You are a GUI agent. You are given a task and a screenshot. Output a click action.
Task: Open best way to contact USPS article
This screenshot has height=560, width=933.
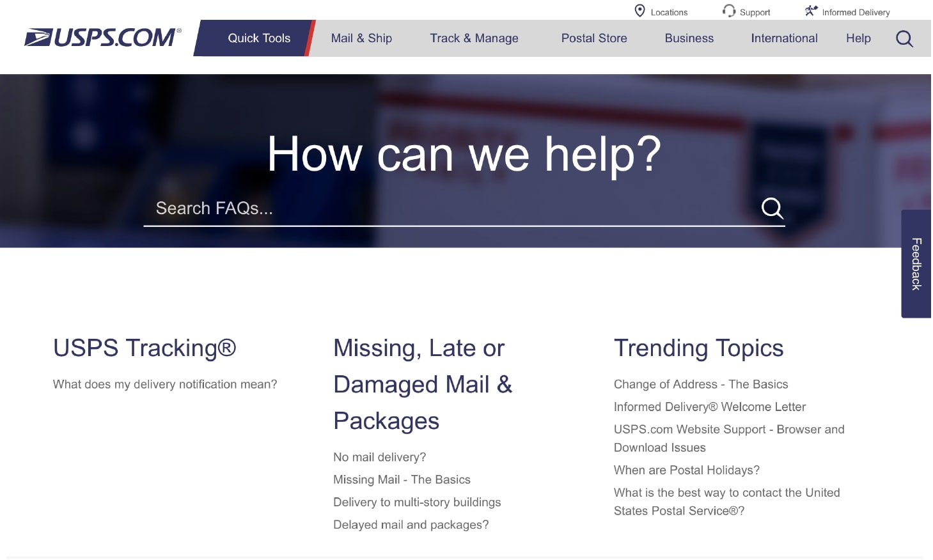tap(727, 502)
